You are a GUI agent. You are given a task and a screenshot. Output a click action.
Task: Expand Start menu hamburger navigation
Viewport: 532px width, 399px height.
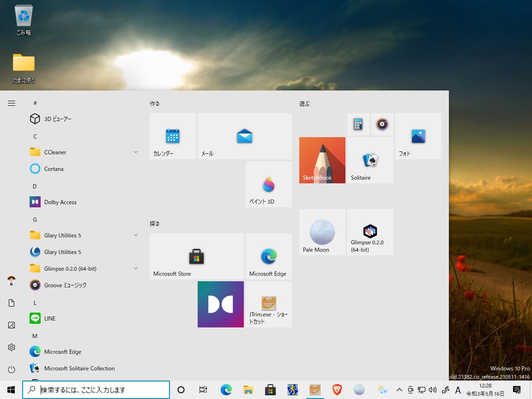12,103
